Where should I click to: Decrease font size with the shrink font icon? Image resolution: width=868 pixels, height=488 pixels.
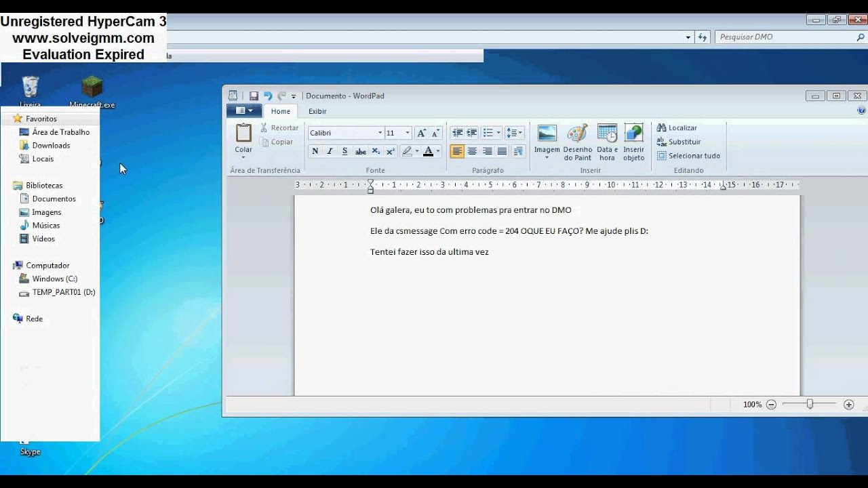435,133
